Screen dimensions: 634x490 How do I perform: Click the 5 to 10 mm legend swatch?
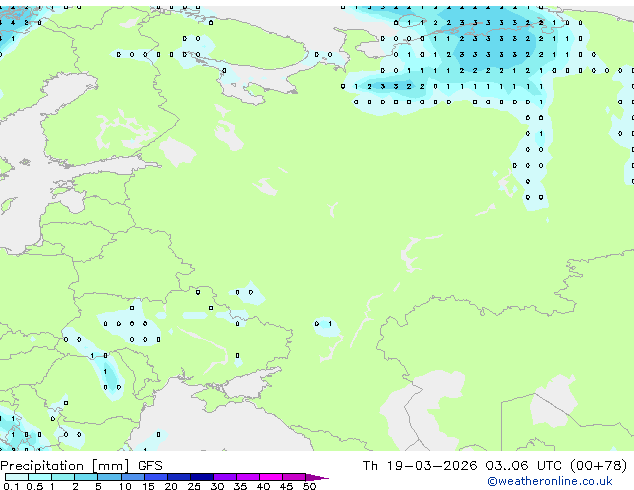point(110,477)
